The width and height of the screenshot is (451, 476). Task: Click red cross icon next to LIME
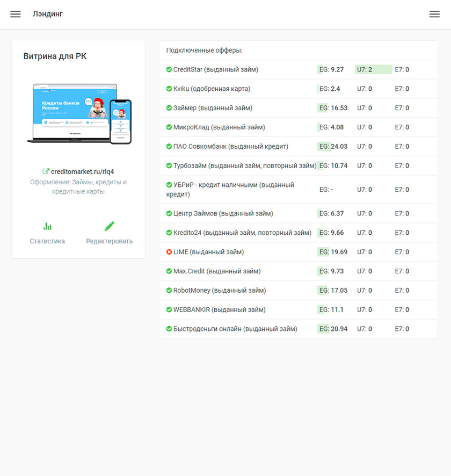[169, 251]
